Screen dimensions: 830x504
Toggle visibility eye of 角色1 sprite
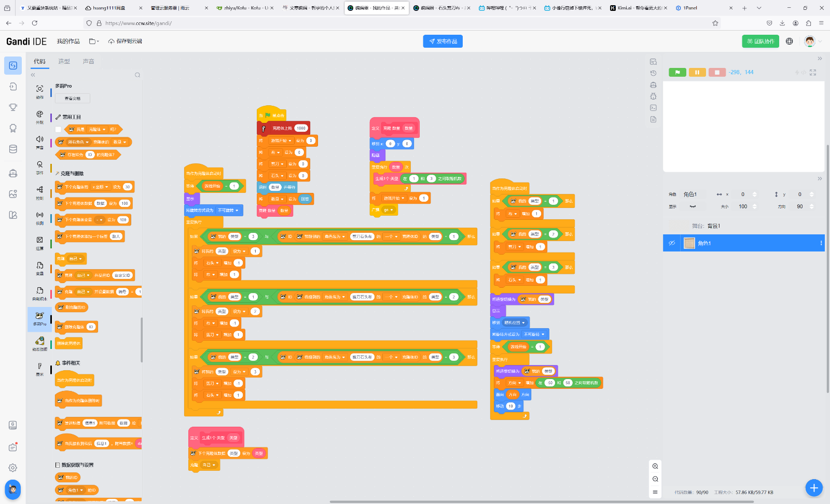[x=672, y=243]
